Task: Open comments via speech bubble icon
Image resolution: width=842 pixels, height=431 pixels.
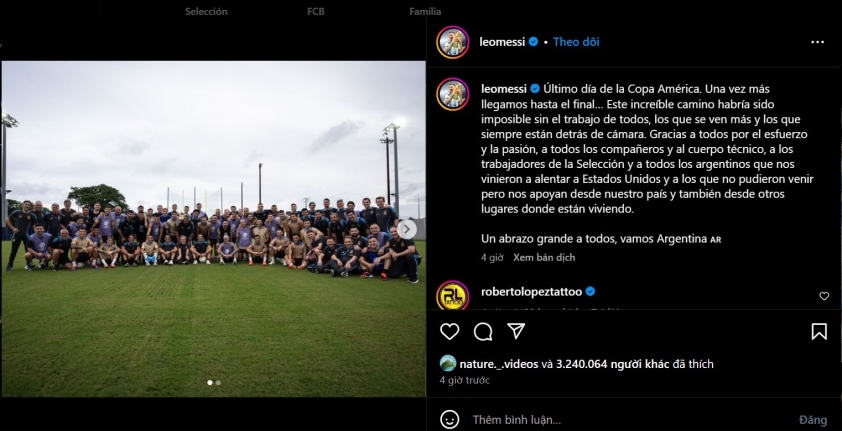Action: [x=483, y=332]
